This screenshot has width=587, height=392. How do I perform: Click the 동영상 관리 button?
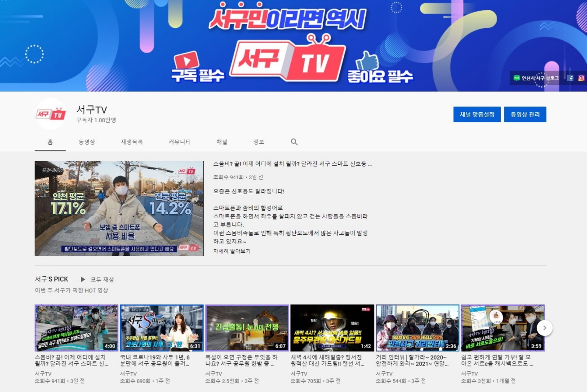pos(525,115)
